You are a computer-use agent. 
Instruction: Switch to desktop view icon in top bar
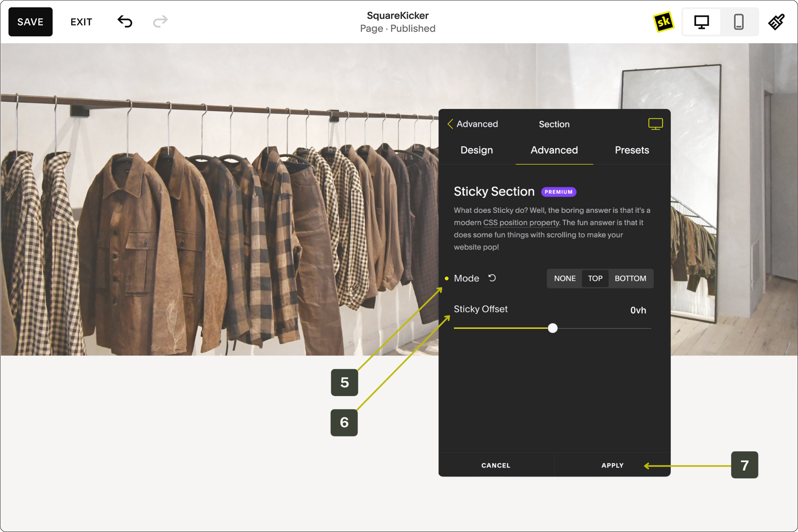702,22
